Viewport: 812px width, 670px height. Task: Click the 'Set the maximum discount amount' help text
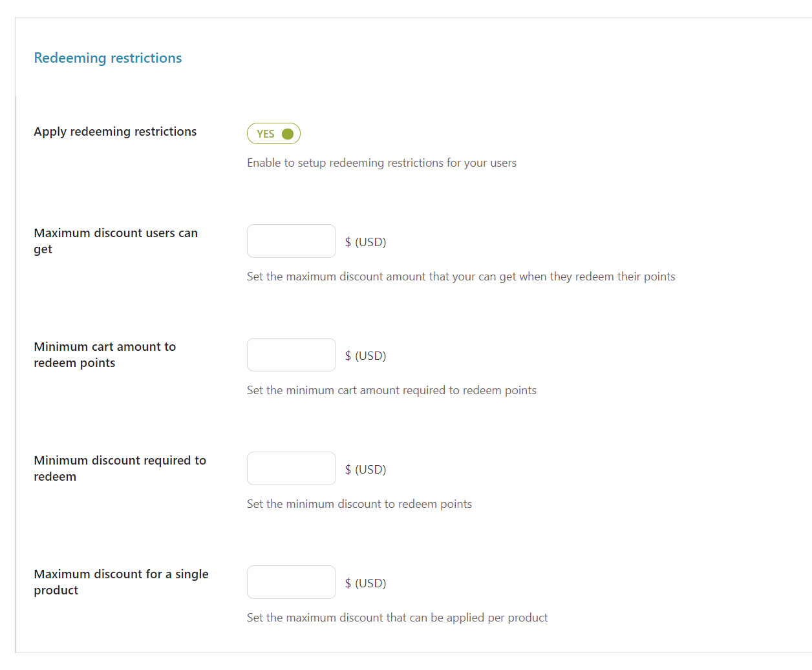[460, 277]
